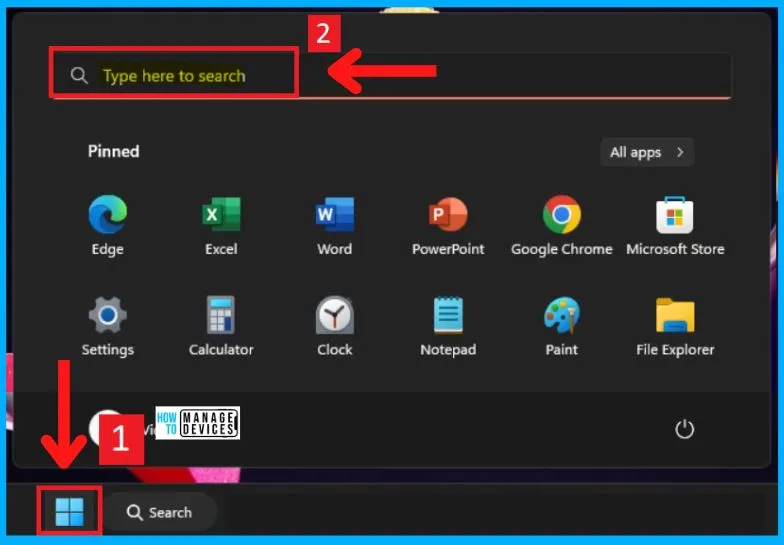Launch Notepad from pinned apps
This screenshot has height=545, width=784.
[x=448, y=316]
